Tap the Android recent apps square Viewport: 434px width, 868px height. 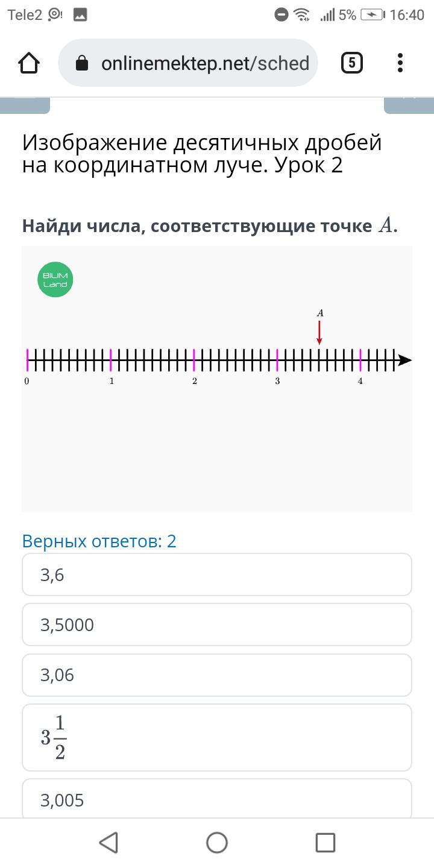pyautogui.click(x=325, y=843)
